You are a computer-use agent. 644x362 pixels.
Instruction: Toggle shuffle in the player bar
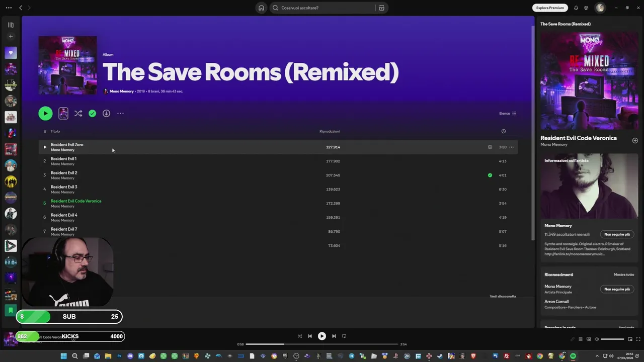click(x=299, y=336)
